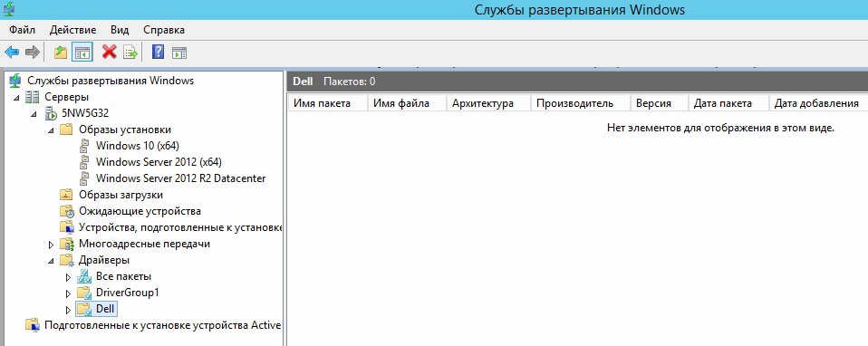Viewport: 868px width, 346px height.
Task: Sort by Имя пакета column header
Action: point(328,103)
